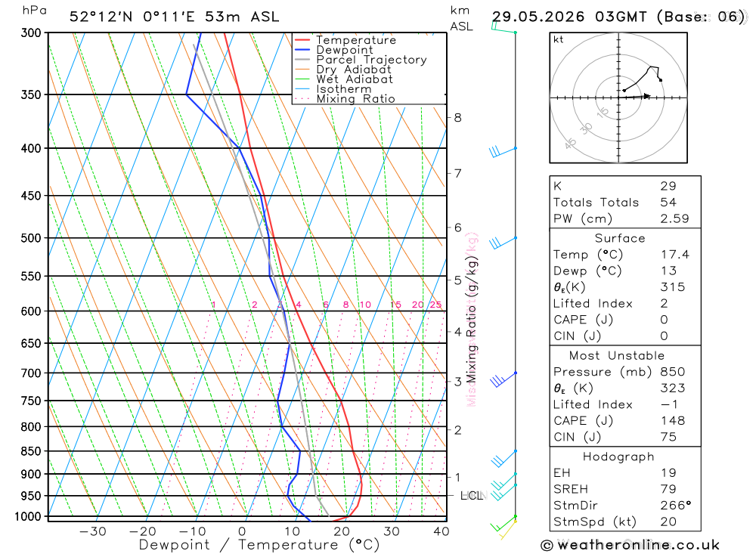Click the 'Isotherm' legend entry

point(333,88)
